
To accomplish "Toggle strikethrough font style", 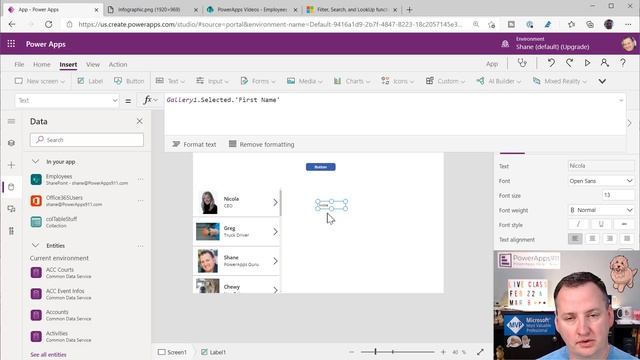I will (x=624, y=224).
